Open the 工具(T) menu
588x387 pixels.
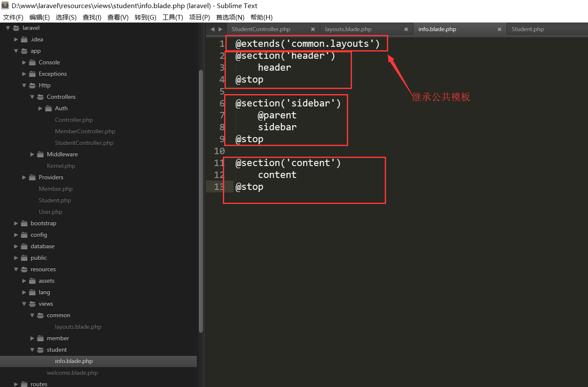173,17
